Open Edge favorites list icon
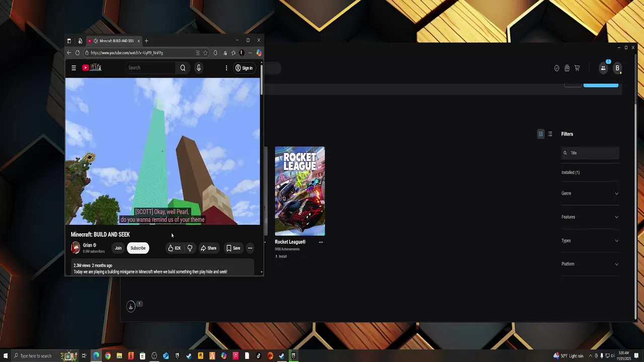Image resolution: width=644 pixels, height=362 pixels. click(x=233, y=53)
